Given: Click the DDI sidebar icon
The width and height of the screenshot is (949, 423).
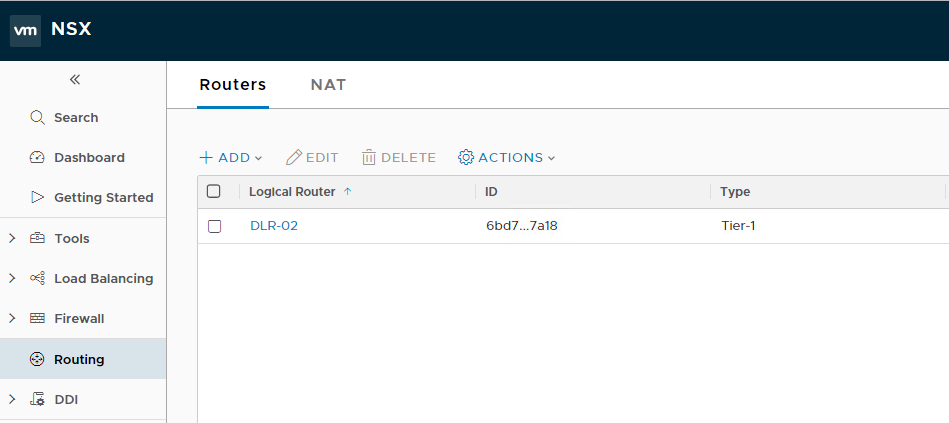Looking at the screenshot, I should click(38, 399).
